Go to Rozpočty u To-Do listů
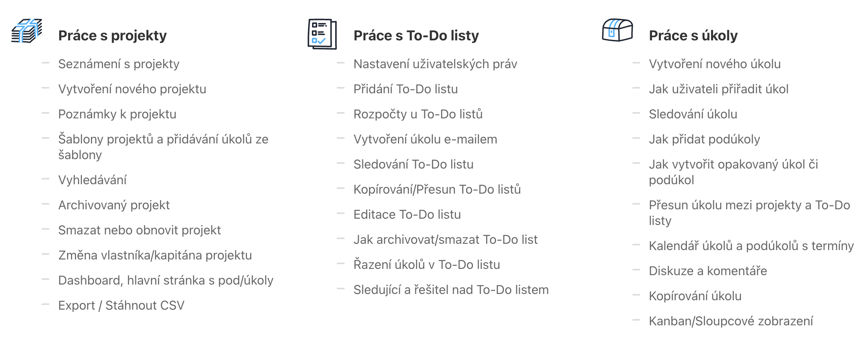 coord(418,114)
